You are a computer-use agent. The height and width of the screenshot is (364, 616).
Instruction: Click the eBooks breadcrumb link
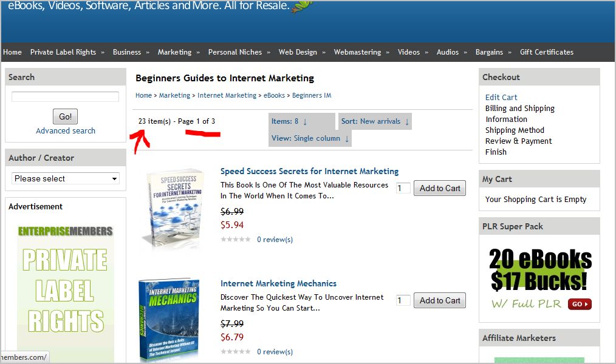(274, 95)
